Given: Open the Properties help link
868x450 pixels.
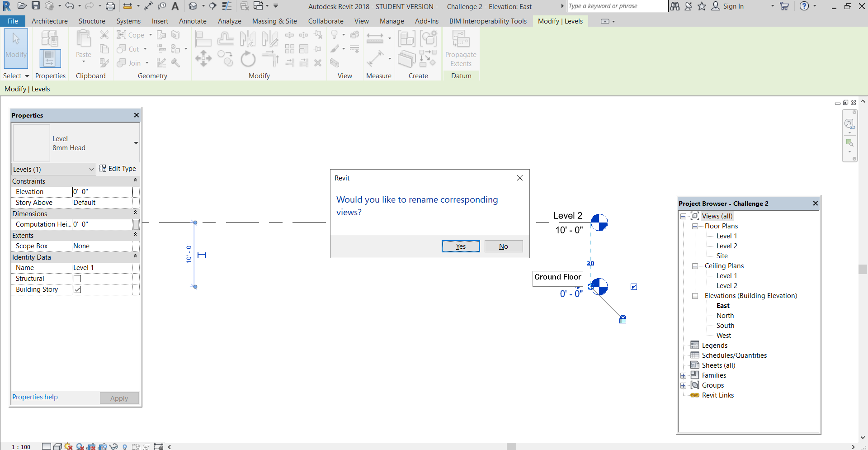Looking at the screenshot, I should pos(35,397).
